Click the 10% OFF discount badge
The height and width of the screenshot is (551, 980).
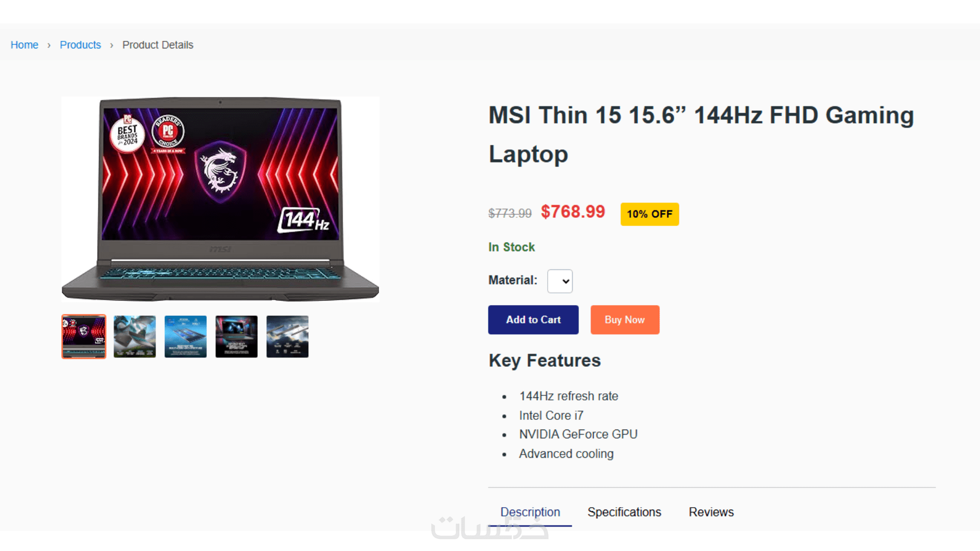pyautogui.click(x=650, y=214)
